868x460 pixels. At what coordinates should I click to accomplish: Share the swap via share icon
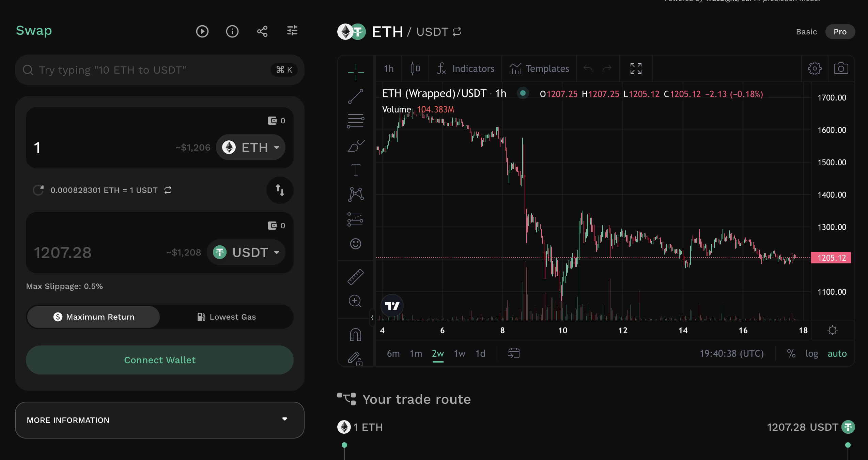click(262, 31)
